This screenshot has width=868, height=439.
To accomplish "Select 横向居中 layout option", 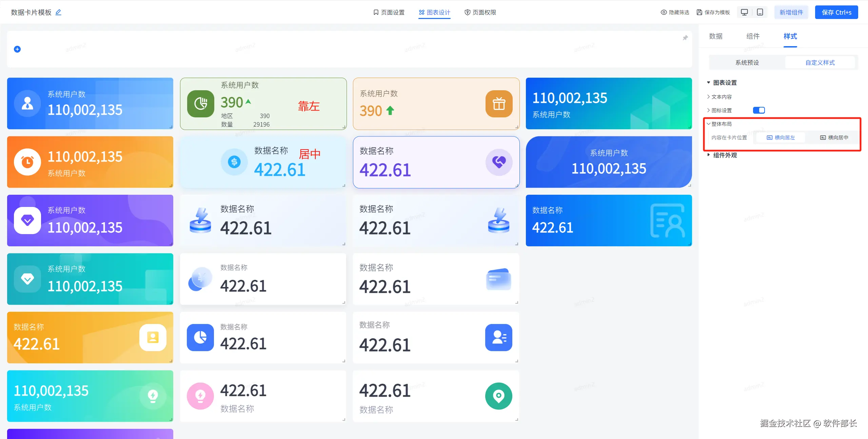I will point(834,137).
